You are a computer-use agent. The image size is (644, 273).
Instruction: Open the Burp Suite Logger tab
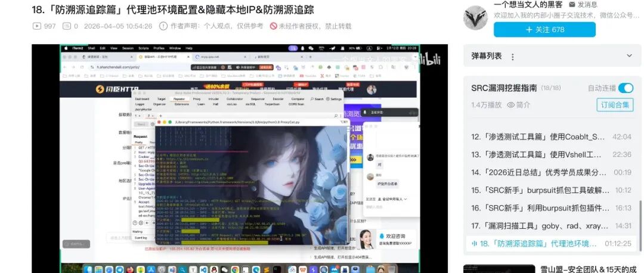click(140, 104)
